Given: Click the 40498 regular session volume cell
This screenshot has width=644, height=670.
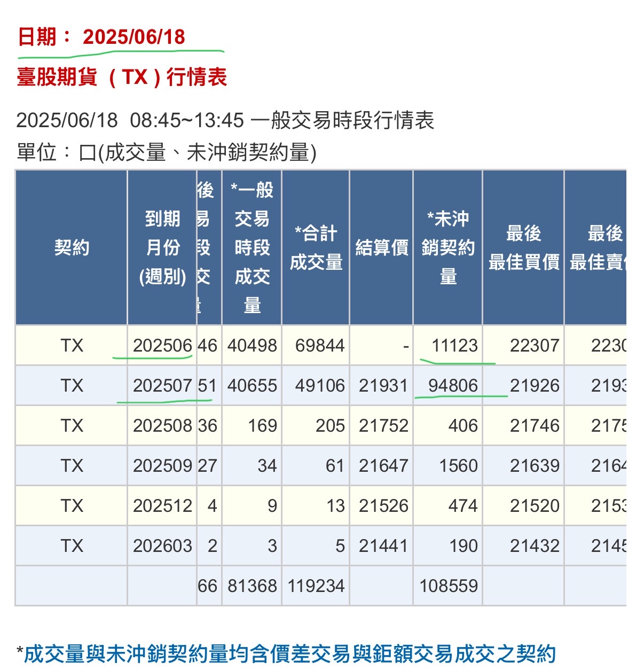Looking at the screenshot, I should point(252,346).
